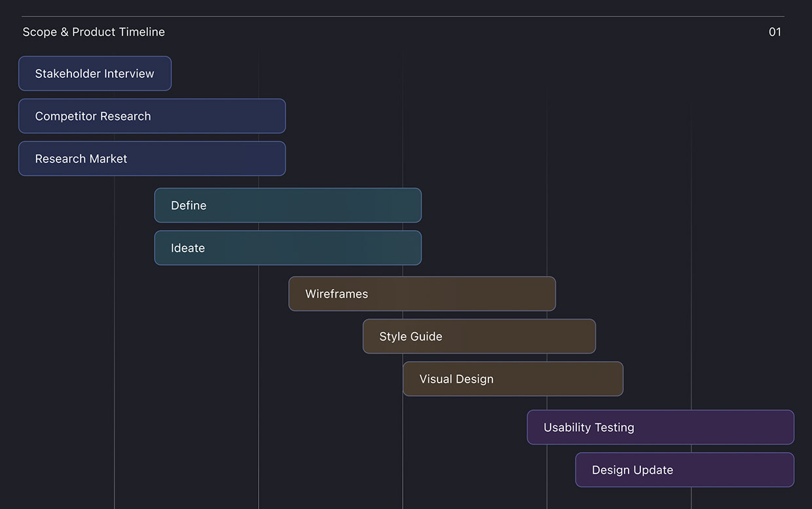Open the Research Market task bar
Screen dimensions: 812x509
[x=152, y=159]
